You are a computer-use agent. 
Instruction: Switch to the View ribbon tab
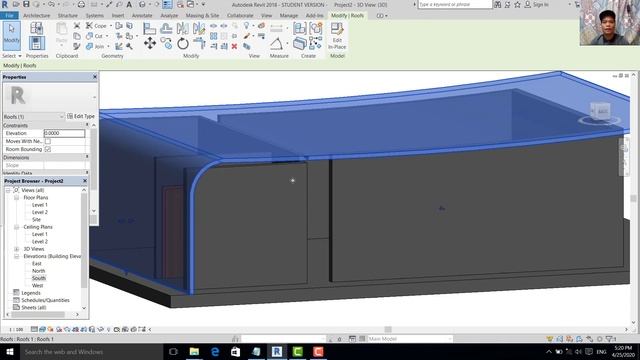pos(267,16)
